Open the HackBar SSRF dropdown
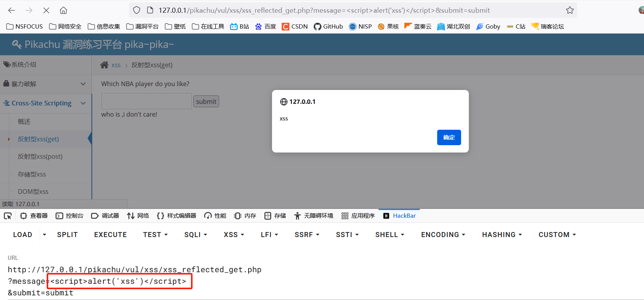Viewport: 644px width, 300px height. coord(307,235)
